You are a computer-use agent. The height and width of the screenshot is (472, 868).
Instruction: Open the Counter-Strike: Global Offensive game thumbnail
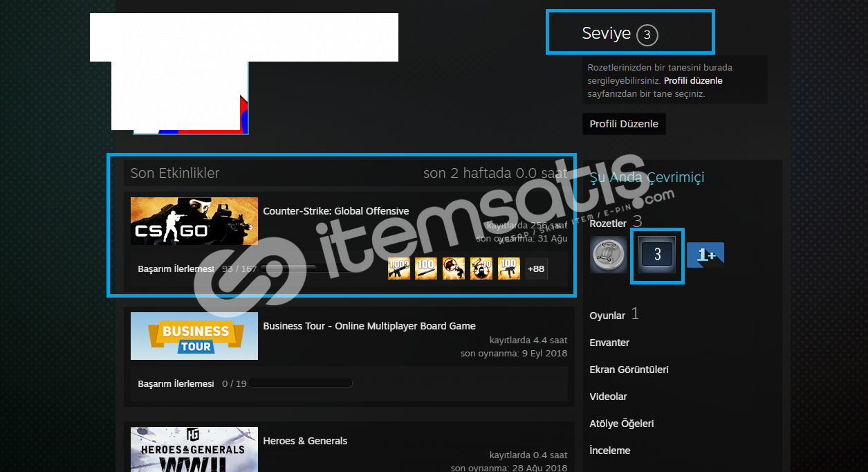tap(194, 221)
